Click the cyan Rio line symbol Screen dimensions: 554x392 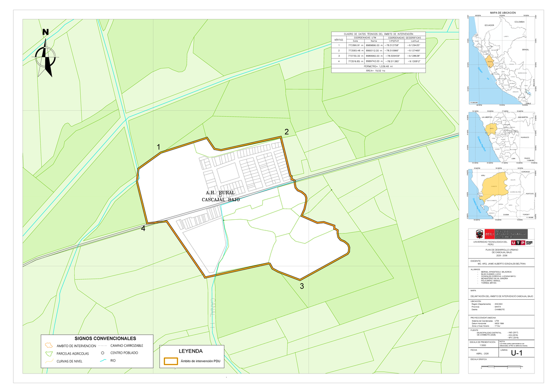(x=102, y=361)
